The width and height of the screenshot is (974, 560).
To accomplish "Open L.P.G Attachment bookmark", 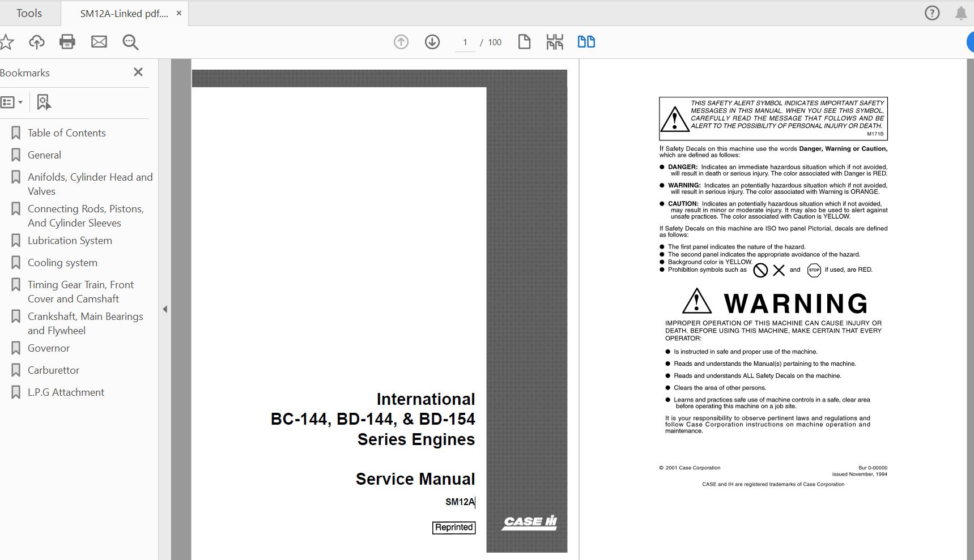I will (66, 392).
